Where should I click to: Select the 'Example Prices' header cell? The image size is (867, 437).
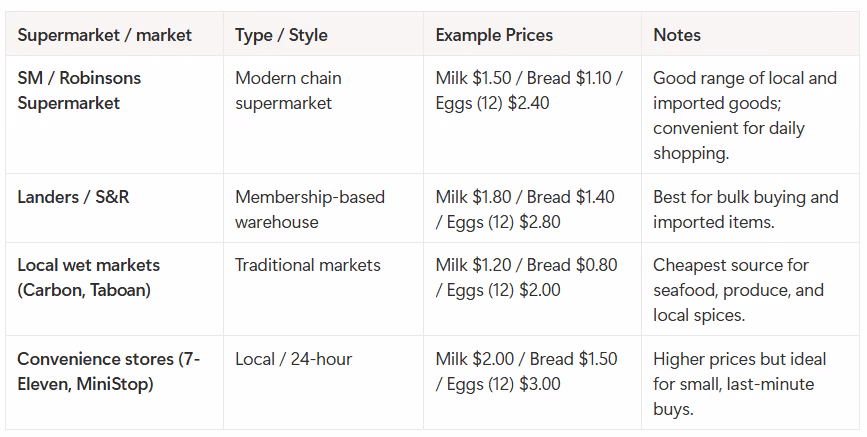tap(494, 35)
